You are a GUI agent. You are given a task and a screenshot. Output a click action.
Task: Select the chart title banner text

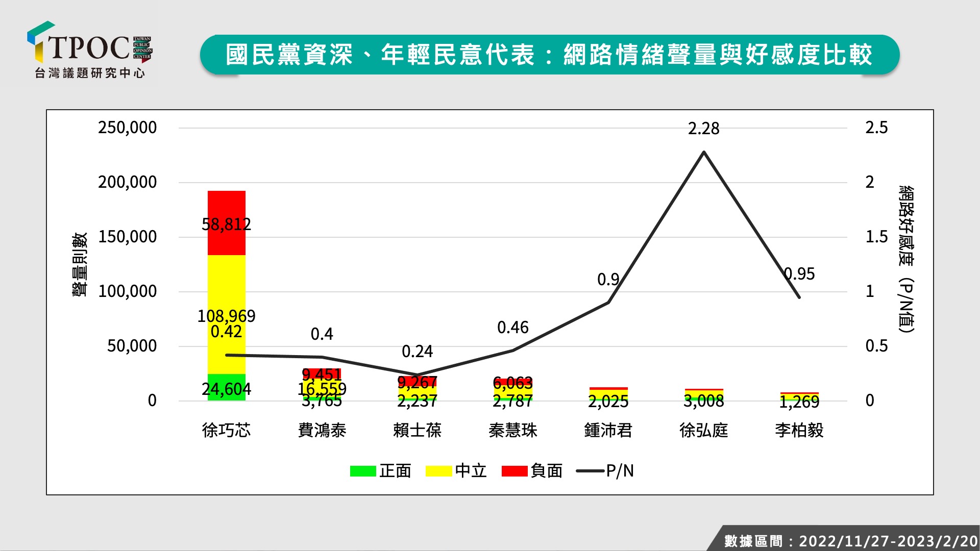click(x=549, y=55)
